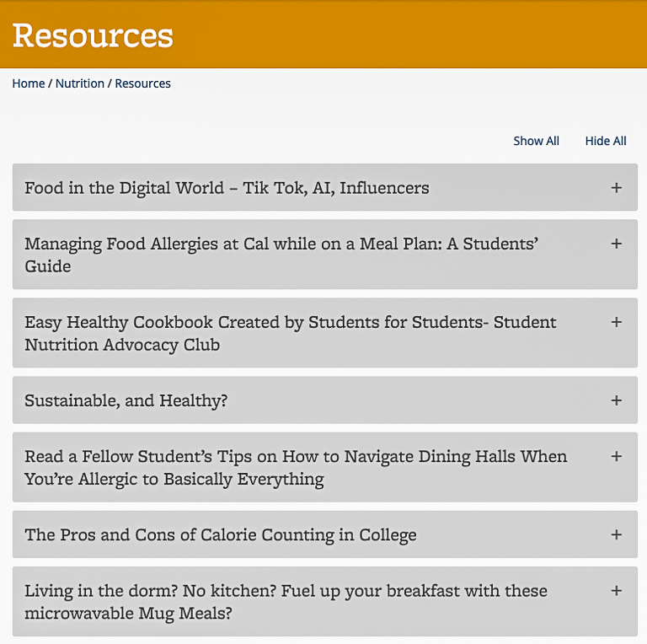Expand the Sustainable, and Healthy? panel
Image resolution: width=647 pixels, height=644 pixels.
126,400
